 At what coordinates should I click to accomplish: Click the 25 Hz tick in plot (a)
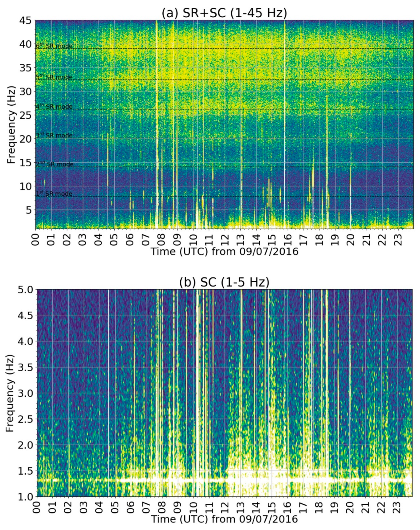pyautogui.click(x=25, y=115)
